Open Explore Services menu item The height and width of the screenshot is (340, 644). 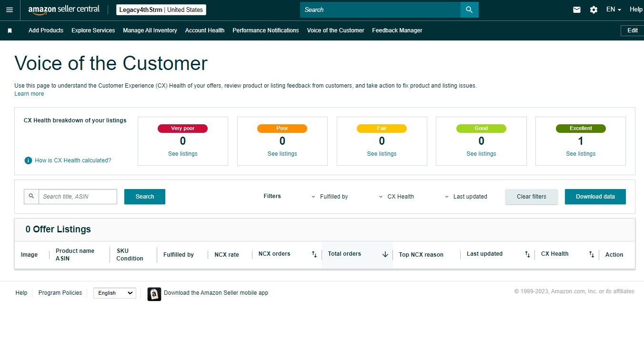[93, 30]
